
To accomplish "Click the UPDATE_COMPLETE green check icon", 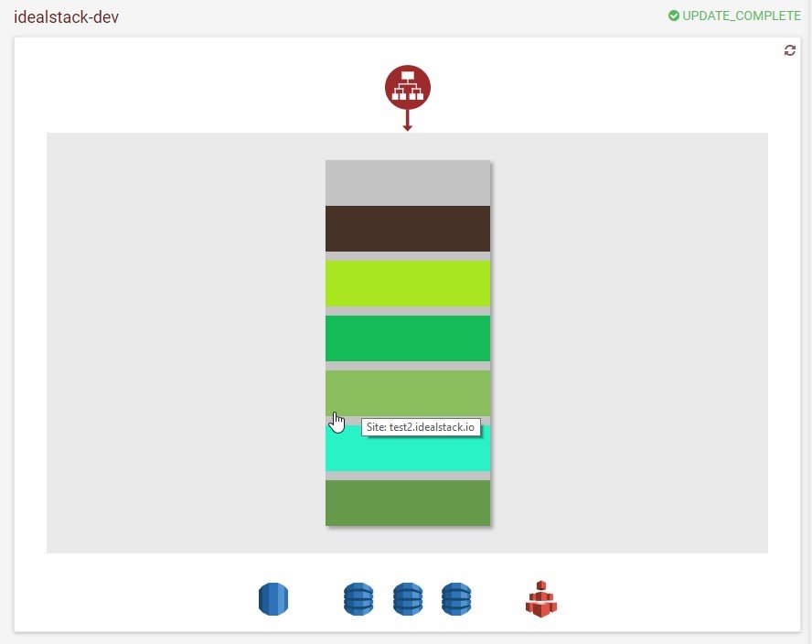I will [x=674, y=16].
